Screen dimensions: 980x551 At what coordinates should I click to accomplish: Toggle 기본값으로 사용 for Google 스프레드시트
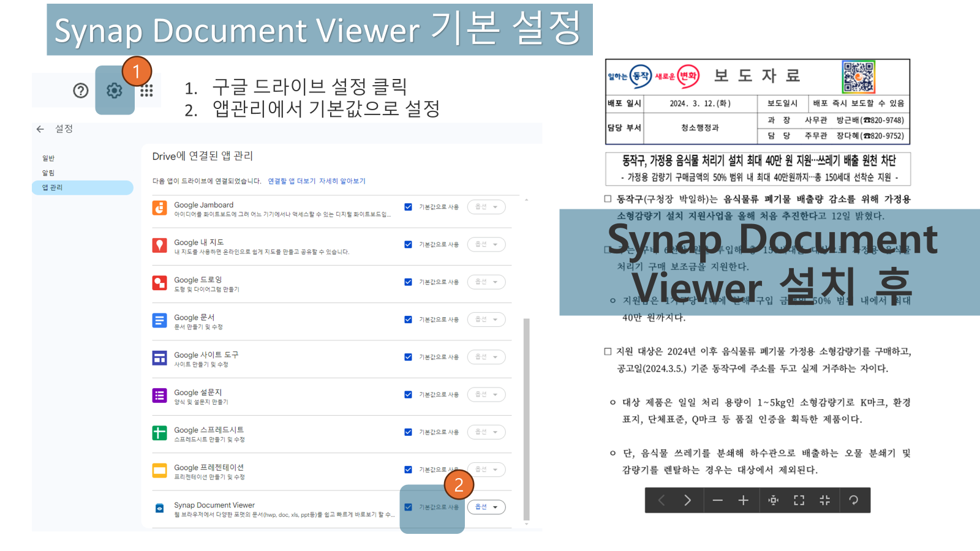pyautogui.click(x=407, y=432)
